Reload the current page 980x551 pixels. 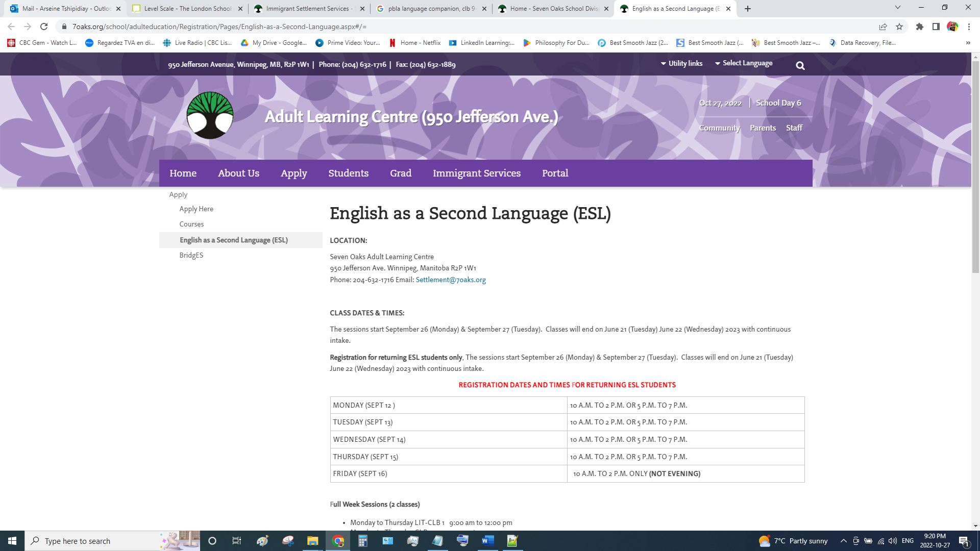click(44, 27)
